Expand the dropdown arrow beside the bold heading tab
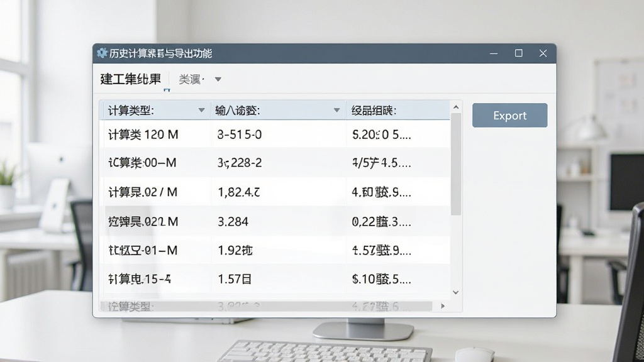Image resolution: width=644 pixels, height=362 pixels. click(x=218, y=79)
